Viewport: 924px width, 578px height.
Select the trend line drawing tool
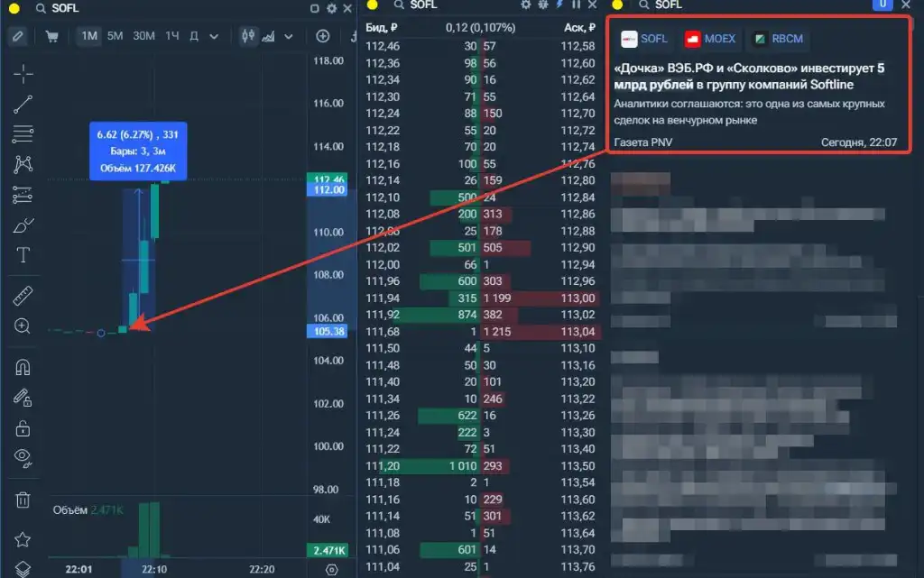click(x=23, y=105)
